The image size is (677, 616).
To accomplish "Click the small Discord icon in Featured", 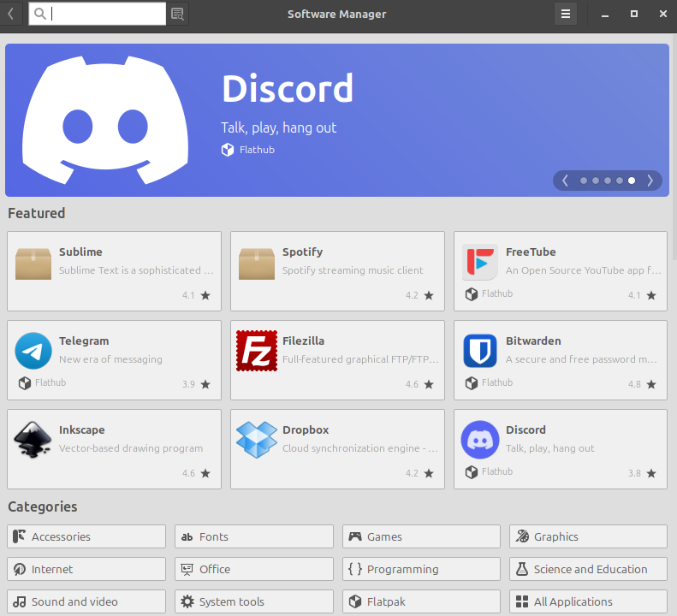I will pyautogui.click(x=480, y=440).
